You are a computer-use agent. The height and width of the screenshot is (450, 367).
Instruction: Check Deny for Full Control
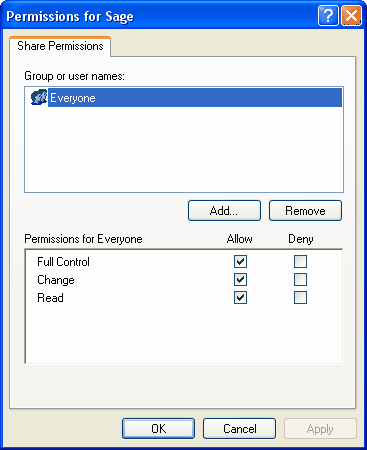[300, 262]
